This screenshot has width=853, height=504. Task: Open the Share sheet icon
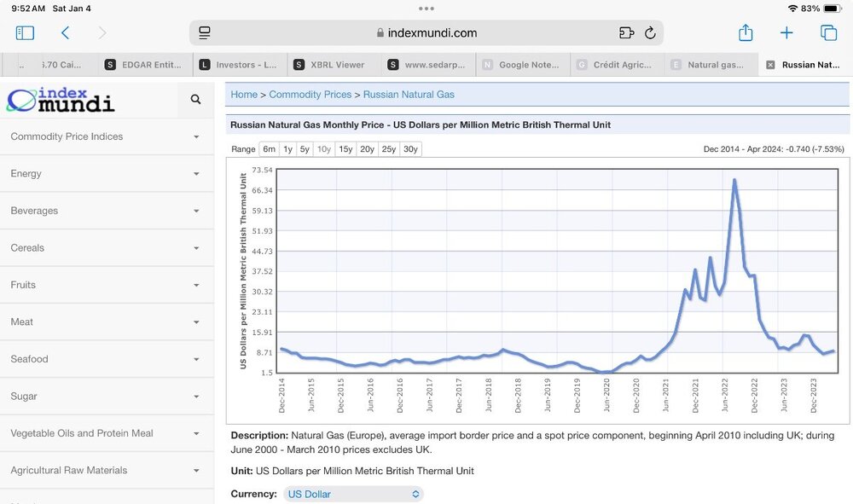pos(746,32)
